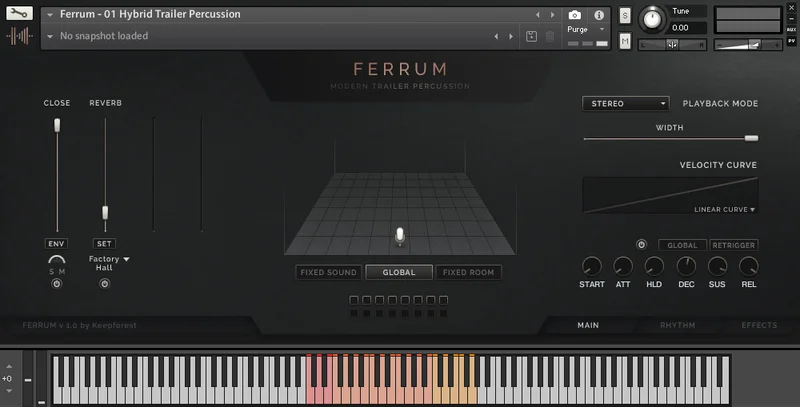Screen dimensions: 800x407
Task: Click the ENV button under CLOSE
Action: pyautogui.click(x=56, y=244)
